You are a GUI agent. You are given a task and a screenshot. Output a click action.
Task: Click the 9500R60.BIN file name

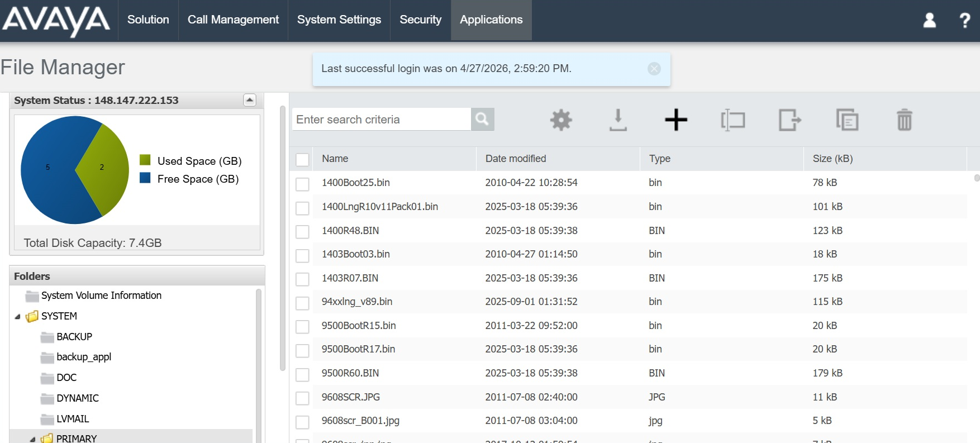click(x=350, y=373)
